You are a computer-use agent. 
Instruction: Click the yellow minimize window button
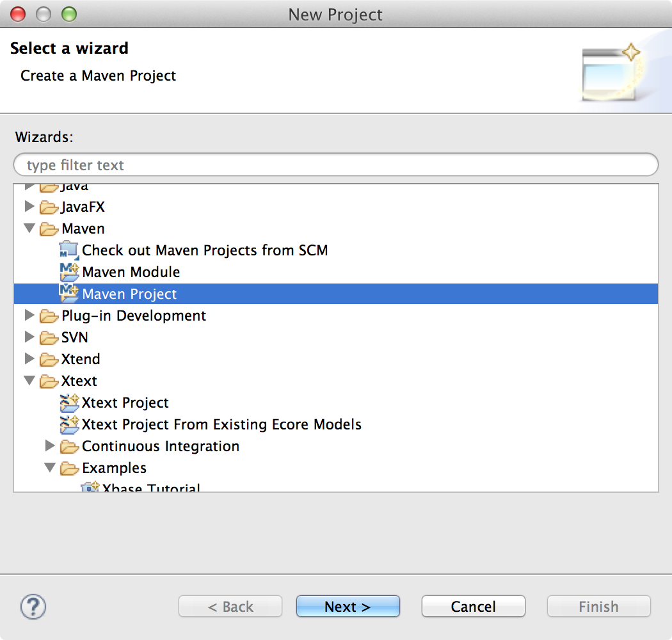point(43,13)
